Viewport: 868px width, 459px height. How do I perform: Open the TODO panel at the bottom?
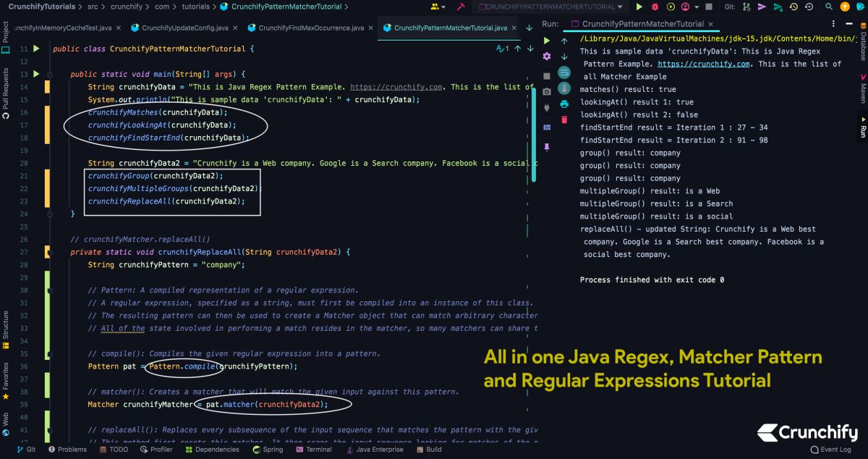118,449
